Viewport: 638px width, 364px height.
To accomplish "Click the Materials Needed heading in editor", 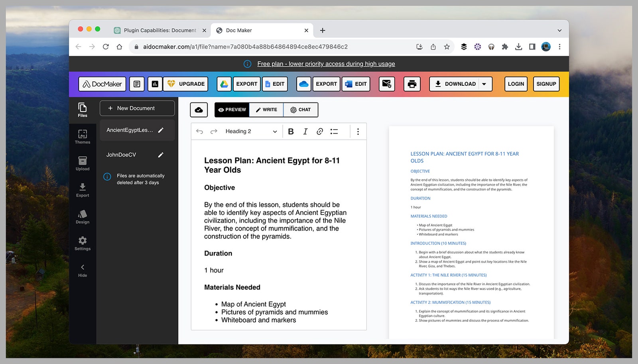I will tap(232, 287).
